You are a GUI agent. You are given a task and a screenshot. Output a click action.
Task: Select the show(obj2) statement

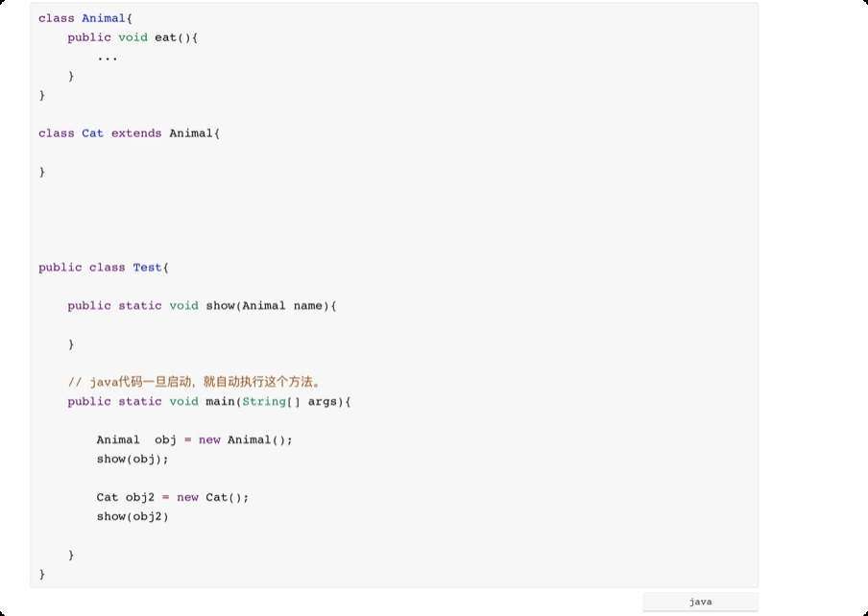[x=134, y=516]
